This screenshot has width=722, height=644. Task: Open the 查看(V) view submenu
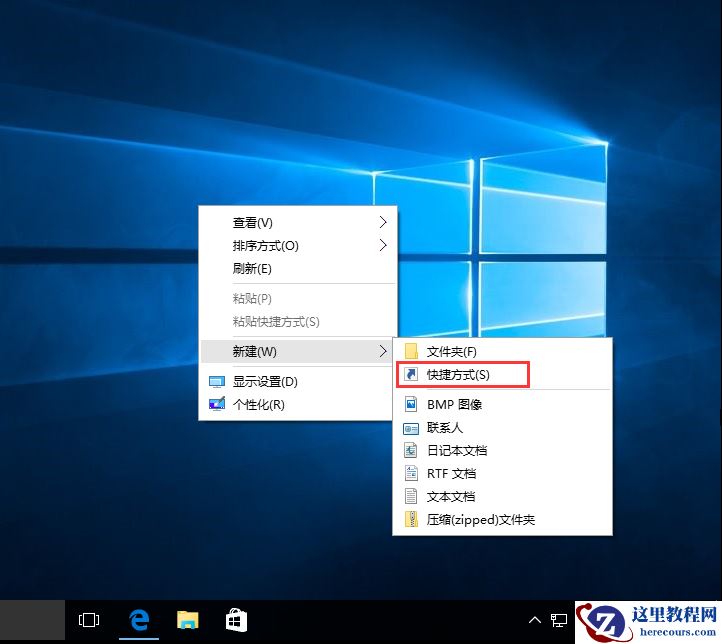tap(297, 223)
